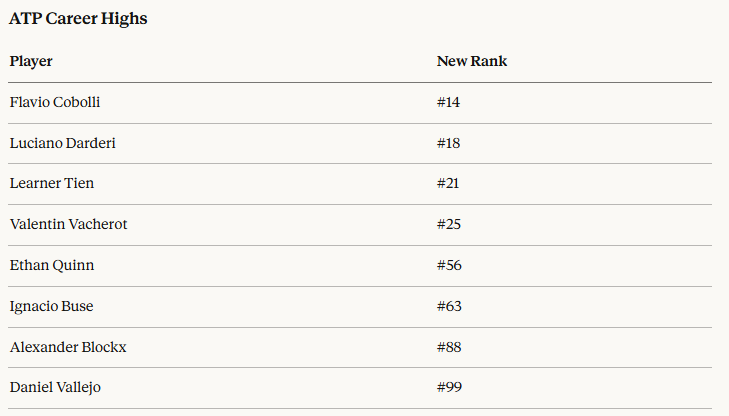Click the Alexander Blockx name cell

coord(68,347)
